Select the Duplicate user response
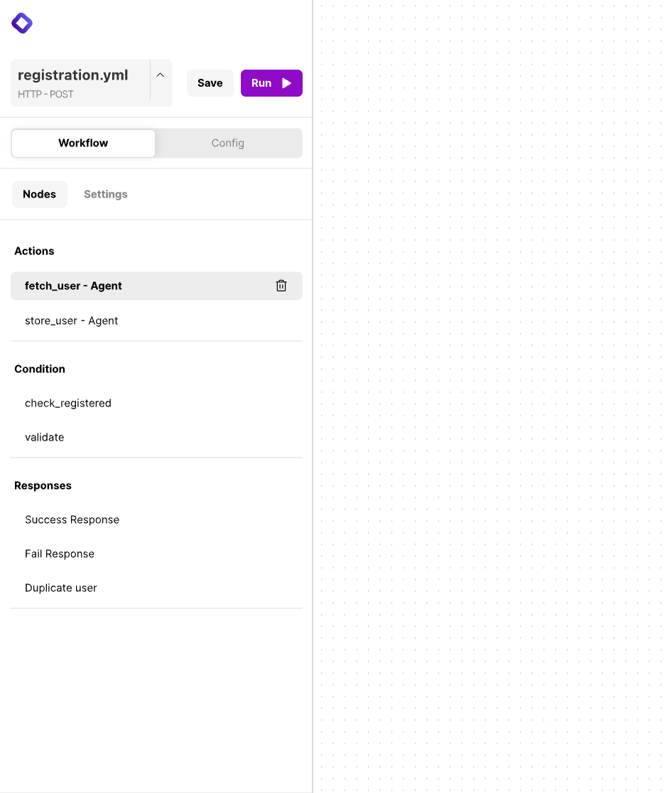Viewport: 672px width, 793px height. pos(60,588)
